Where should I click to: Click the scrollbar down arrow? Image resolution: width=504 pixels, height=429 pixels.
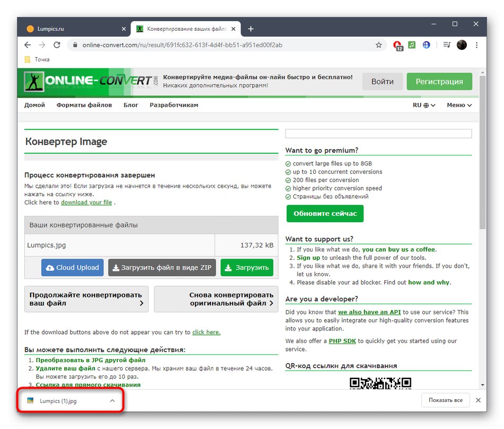click(x=482, y=385)
